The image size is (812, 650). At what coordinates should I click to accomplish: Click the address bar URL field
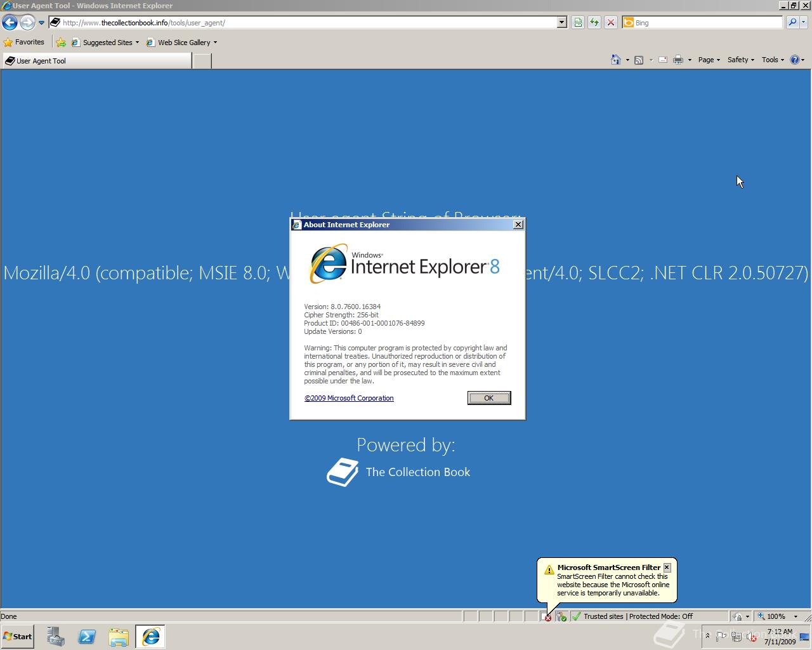click(x=304, y=23)
